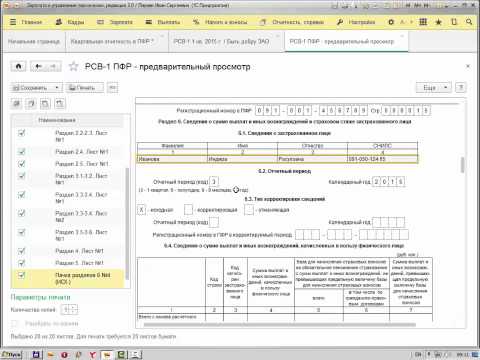The width and height of the screenshot is (480, 360).
Task: Open the Отчетность, справки section
Action: tap(292, 22)
